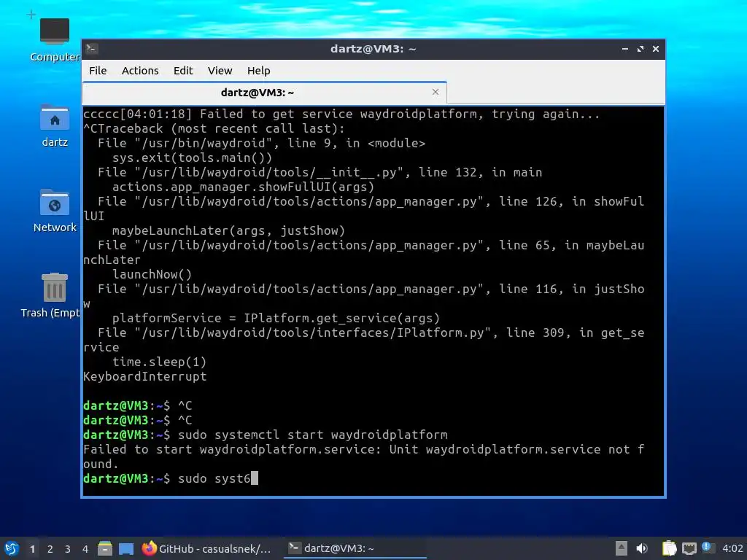
Task: Open the clipboard manager tray icon
Action: coord(670,548)
